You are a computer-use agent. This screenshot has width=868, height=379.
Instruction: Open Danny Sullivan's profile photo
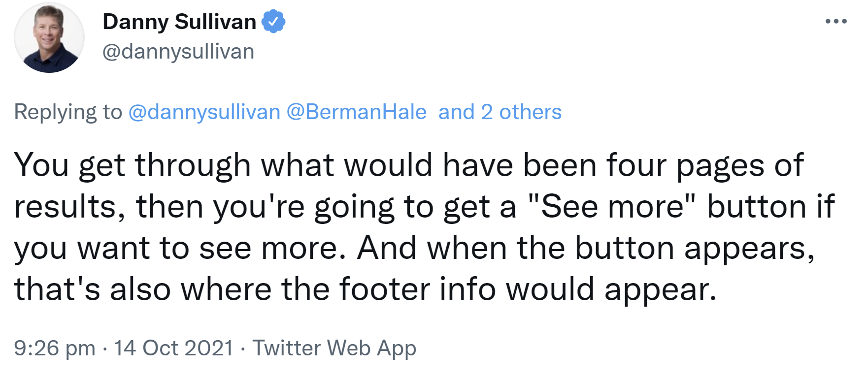coord(49,38)
